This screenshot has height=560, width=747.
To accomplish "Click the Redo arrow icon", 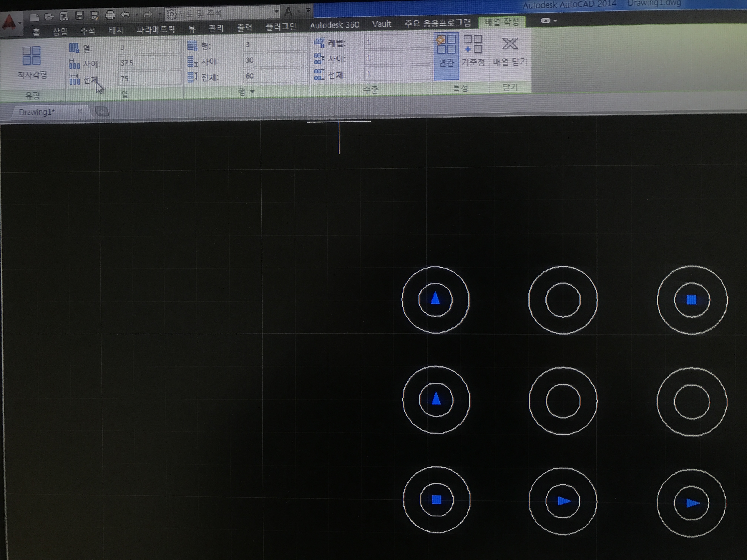I will coord(148,14).
